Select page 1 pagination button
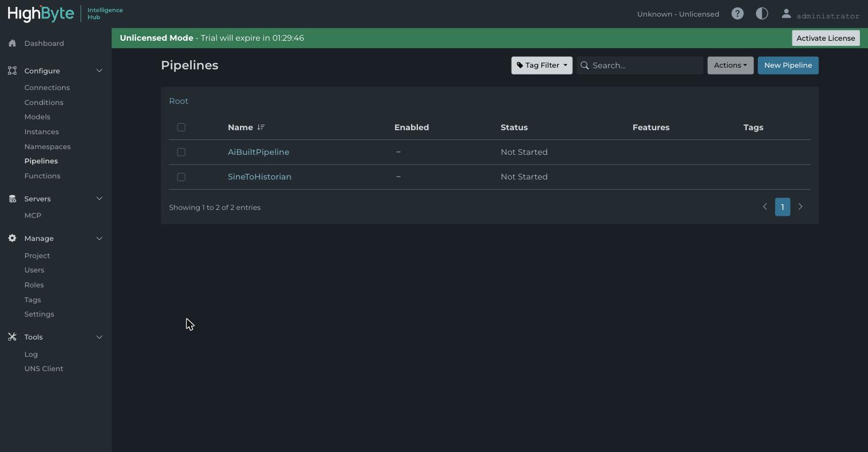This screenshot has width=868, height=452. [782, 207]
